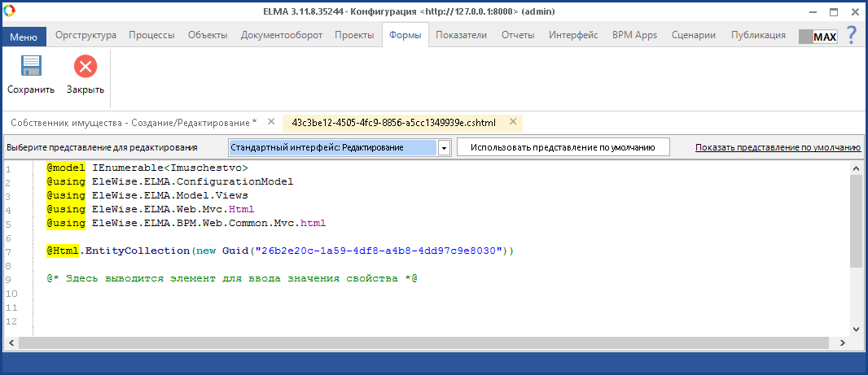Select Стандартный интерфейс: Редактирование combo box

point(333,148)
